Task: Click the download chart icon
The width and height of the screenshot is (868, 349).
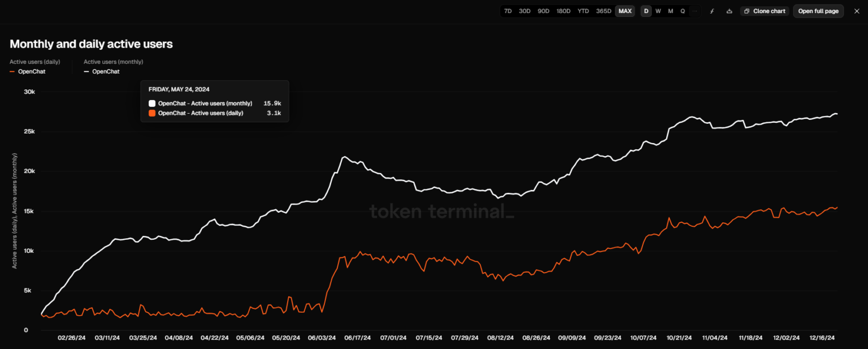Action: coord(730,11)
